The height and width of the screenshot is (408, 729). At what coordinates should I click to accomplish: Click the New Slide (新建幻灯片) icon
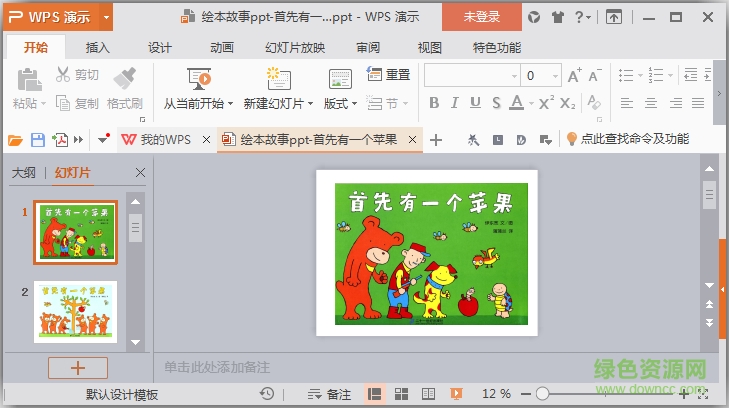[278, 78]
